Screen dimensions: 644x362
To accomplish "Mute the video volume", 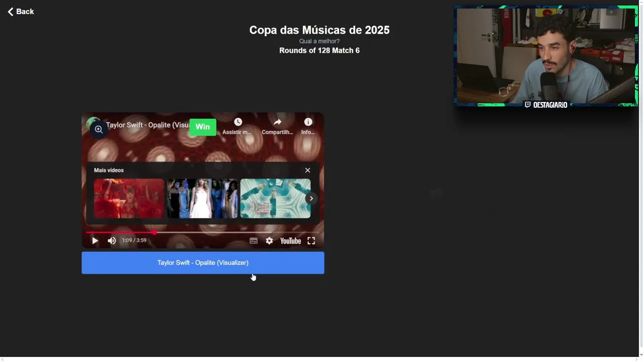I will 112,241.
